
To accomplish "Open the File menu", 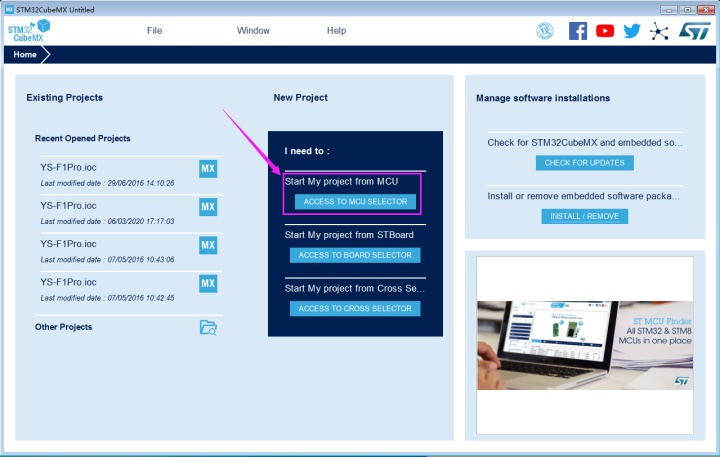I will [154, 31].
